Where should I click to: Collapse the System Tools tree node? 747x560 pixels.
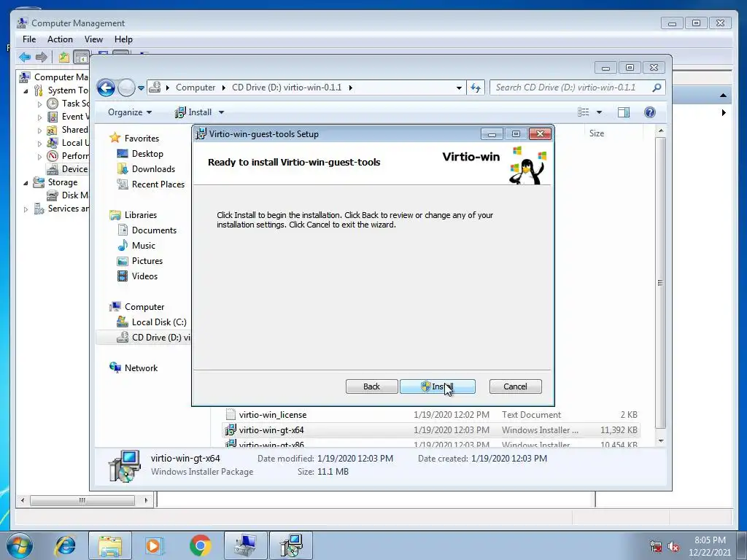[26, 90]
